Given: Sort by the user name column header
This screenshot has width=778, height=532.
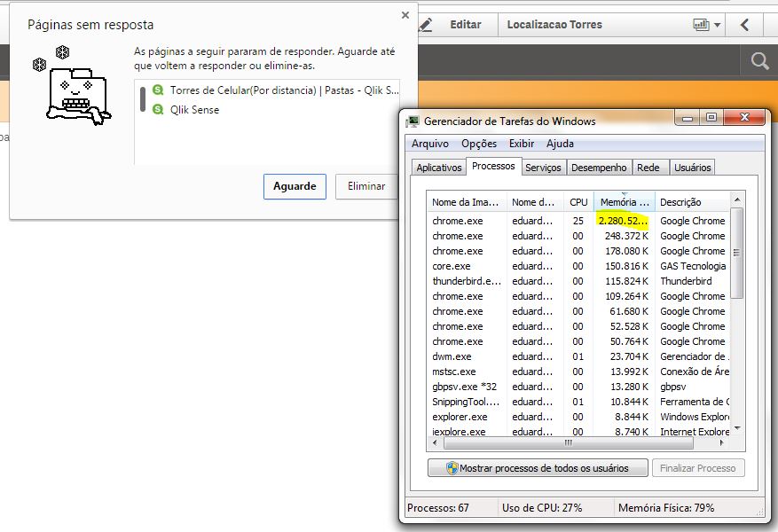Looking at the screenshot, I should point(535,202).
